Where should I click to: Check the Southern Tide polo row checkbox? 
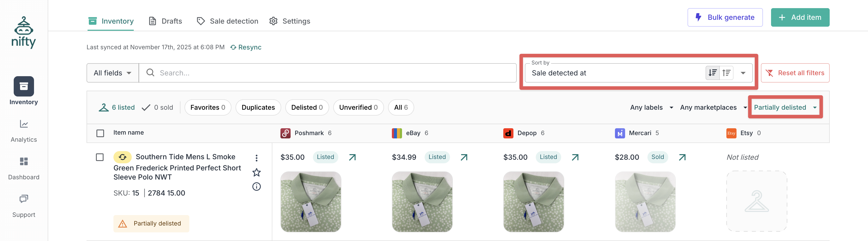coord(100,157)
